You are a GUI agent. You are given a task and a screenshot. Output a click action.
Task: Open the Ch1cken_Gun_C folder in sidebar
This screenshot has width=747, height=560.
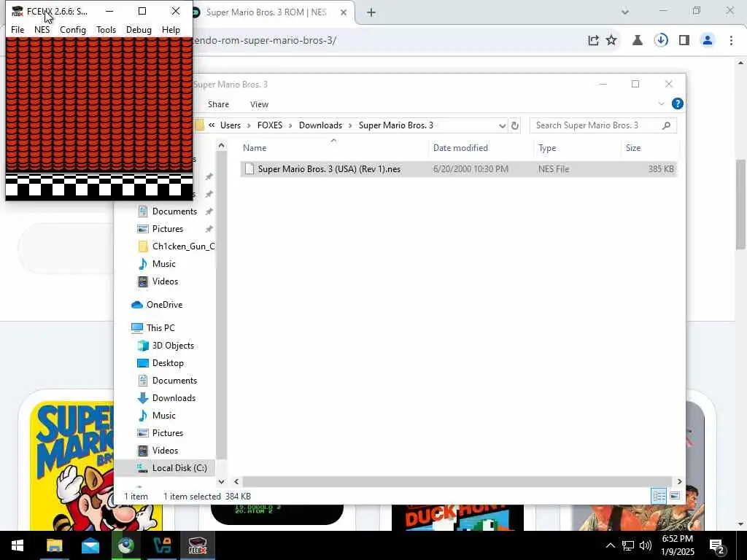(x=183, y=246)
